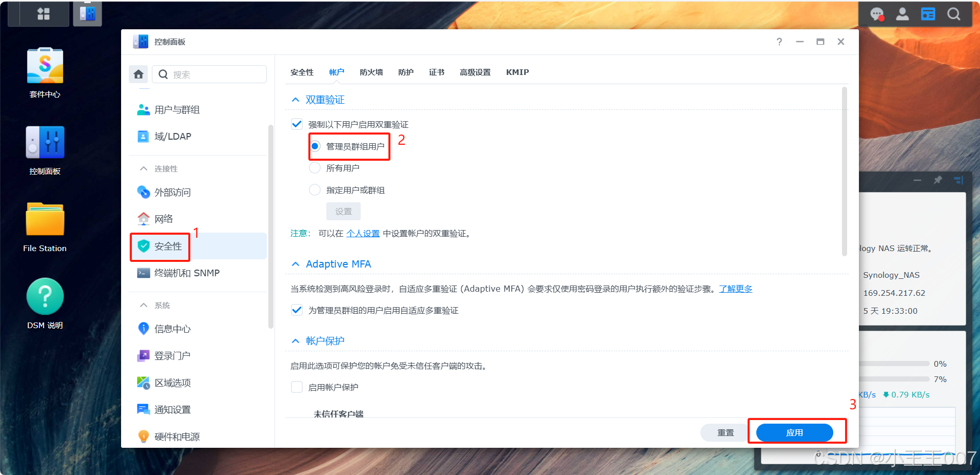980x475 pixels.
Task: Click the settings pane vertical scrollbar
Action: pos(845,172)
